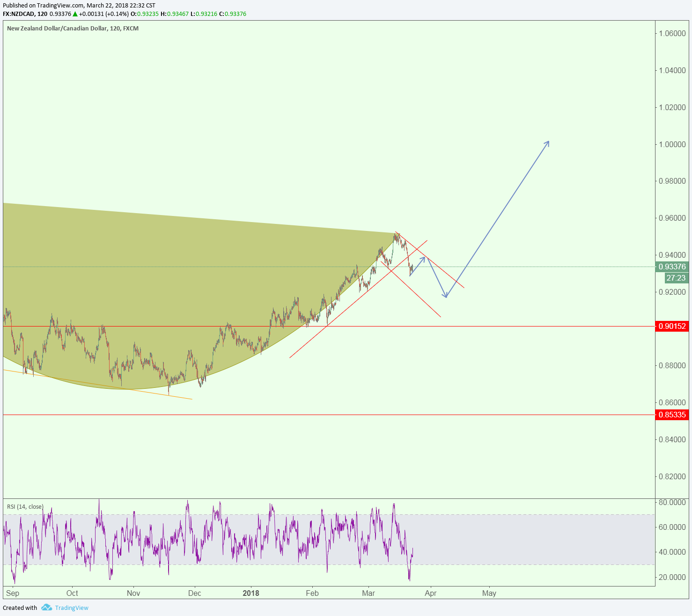Click the L:0.93216 low value in header

point(204,14)
